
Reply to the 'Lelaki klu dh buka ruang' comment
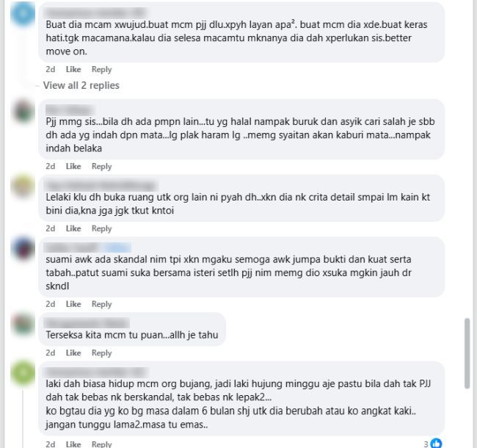(101, 228)
